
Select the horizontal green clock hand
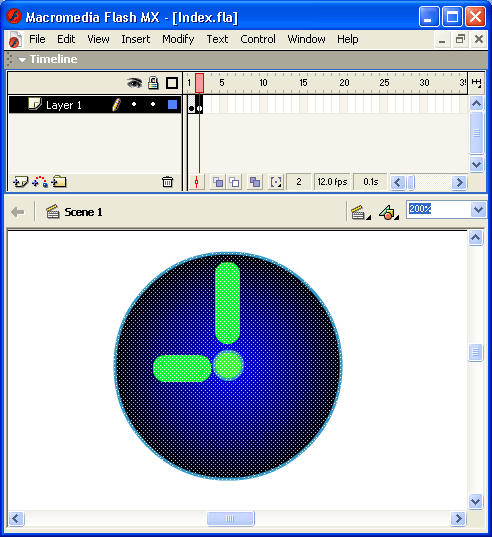coord(182,369)
